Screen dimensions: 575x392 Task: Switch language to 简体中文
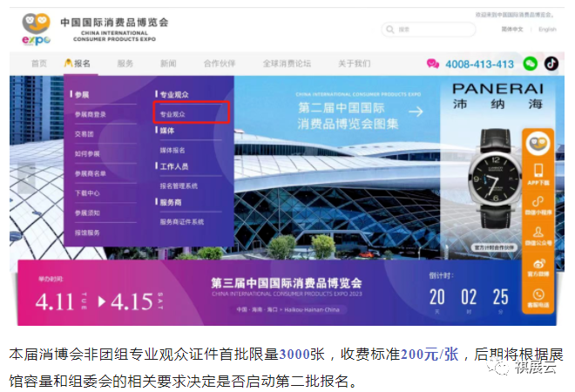click(512, 30)
